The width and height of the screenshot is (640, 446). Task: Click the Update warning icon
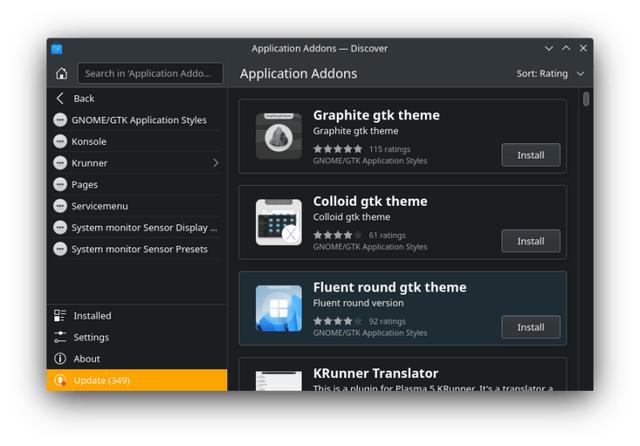coord(60,380)
